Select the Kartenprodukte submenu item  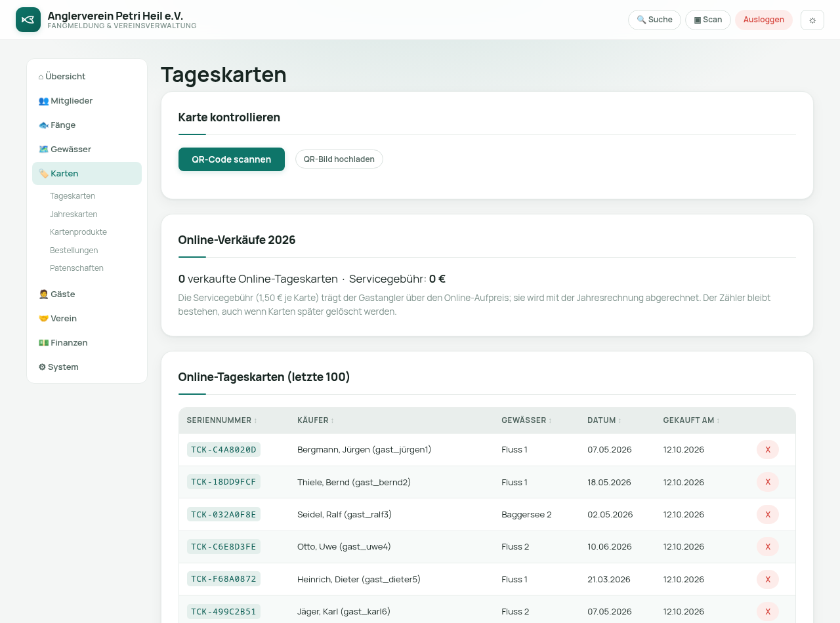click(78, 232)
